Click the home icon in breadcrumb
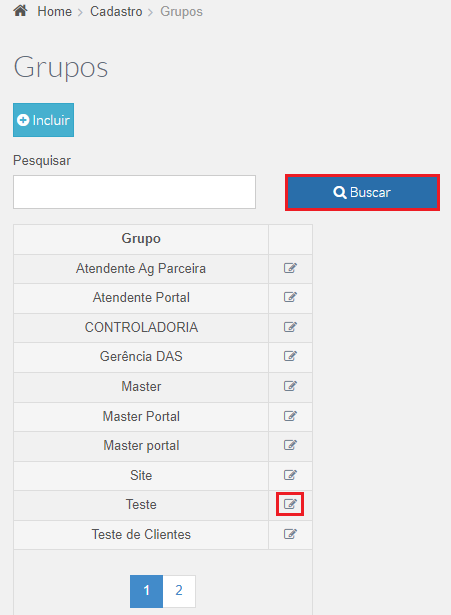This screenshot has width=451, height=615. coord(20,11)
